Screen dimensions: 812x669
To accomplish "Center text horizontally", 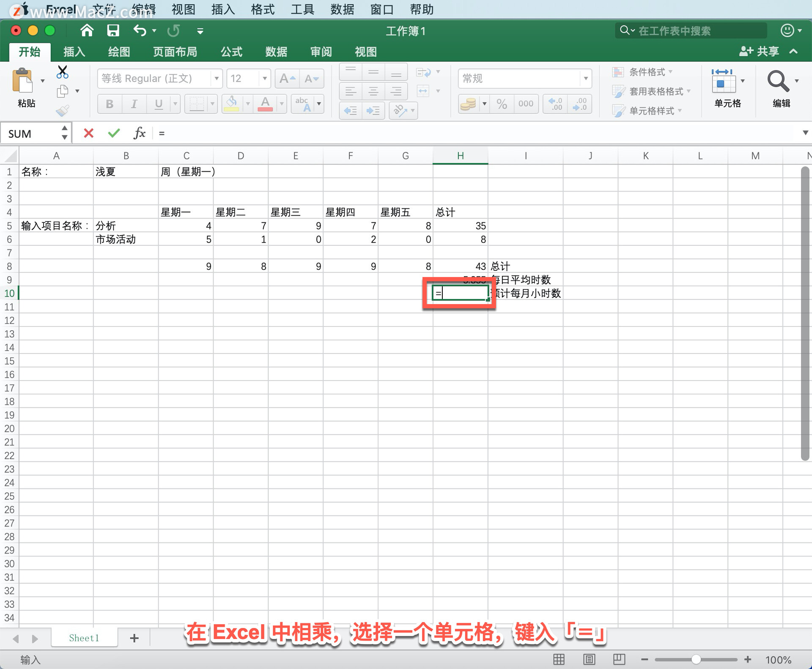I will click(373, 91).
